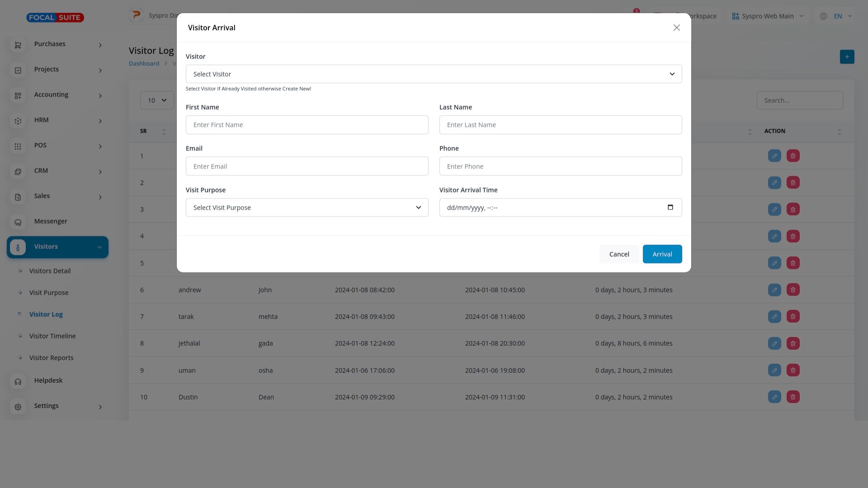The image size is (868, 488).
Task: Click the Enter First Name field
Action: [307, 125]
